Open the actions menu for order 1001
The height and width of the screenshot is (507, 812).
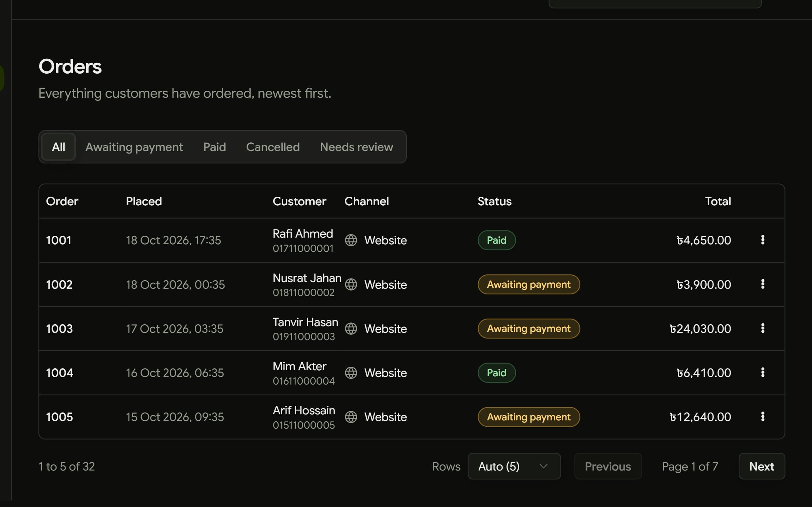click(763, 240)
